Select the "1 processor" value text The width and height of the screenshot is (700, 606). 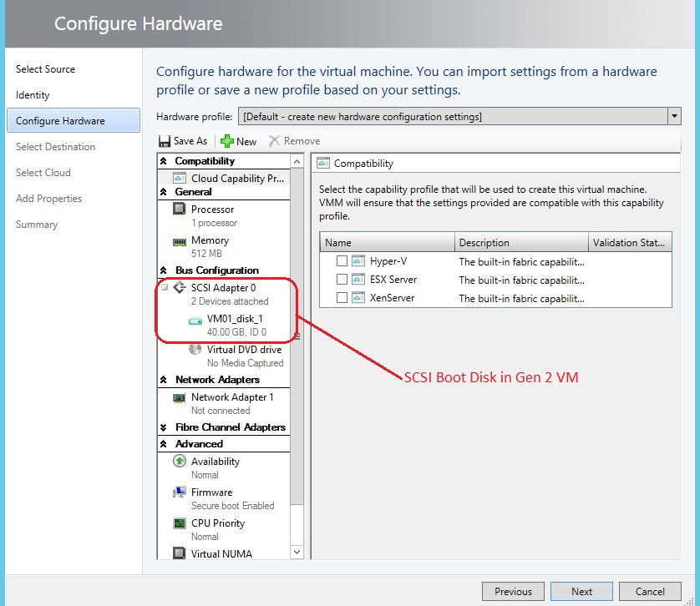tap(215, 223)
